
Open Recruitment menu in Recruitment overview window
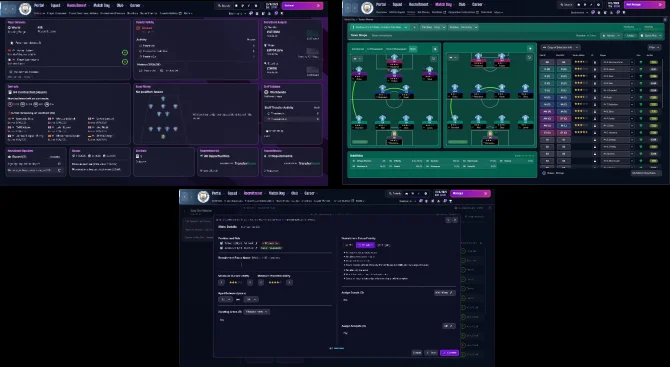(x=76, y=6)
